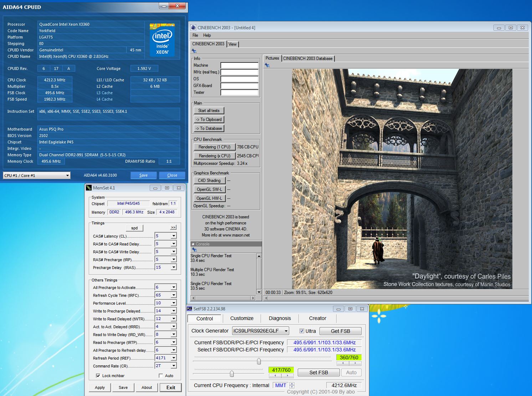Open the Write to Read Delayed (tWTR) dropdown
Screen dimensions: 532x396
(x=174, y=319)
